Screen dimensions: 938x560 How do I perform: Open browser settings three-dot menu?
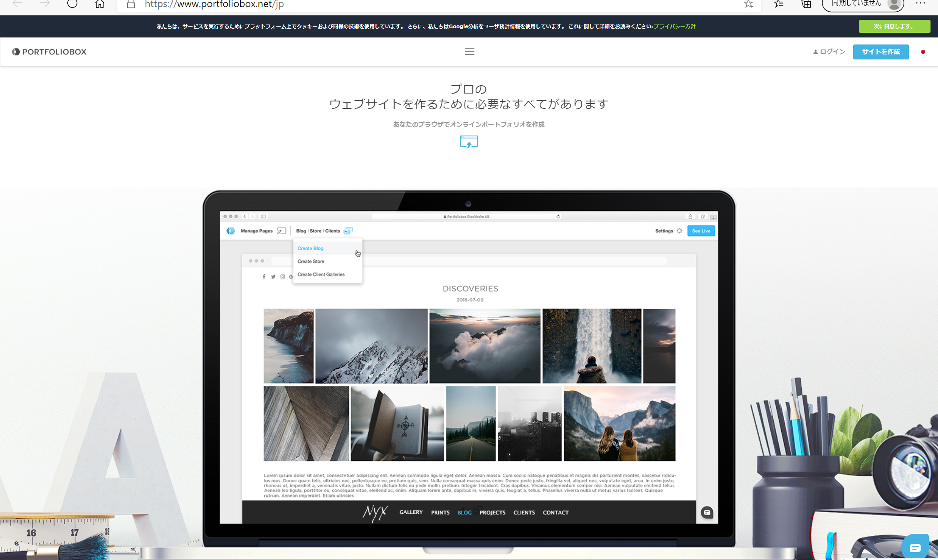921,3
